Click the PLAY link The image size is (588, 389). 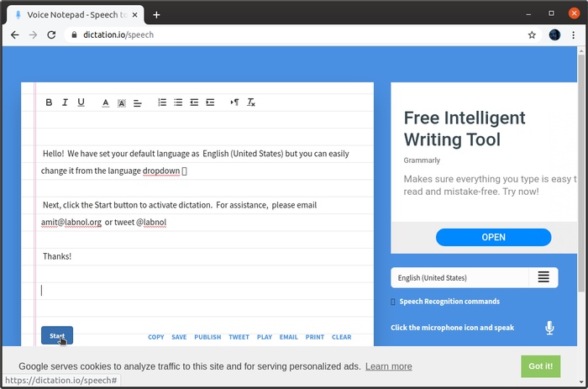point(265,337)
